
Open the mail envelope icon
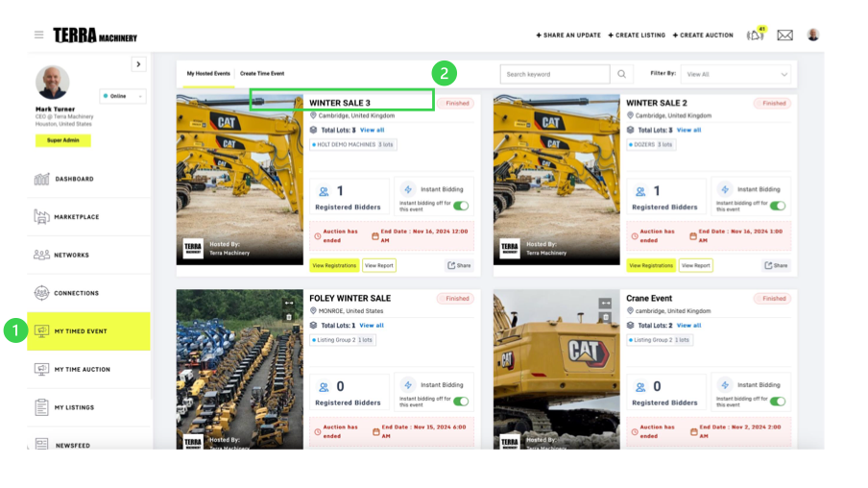(x=785, y=36)
